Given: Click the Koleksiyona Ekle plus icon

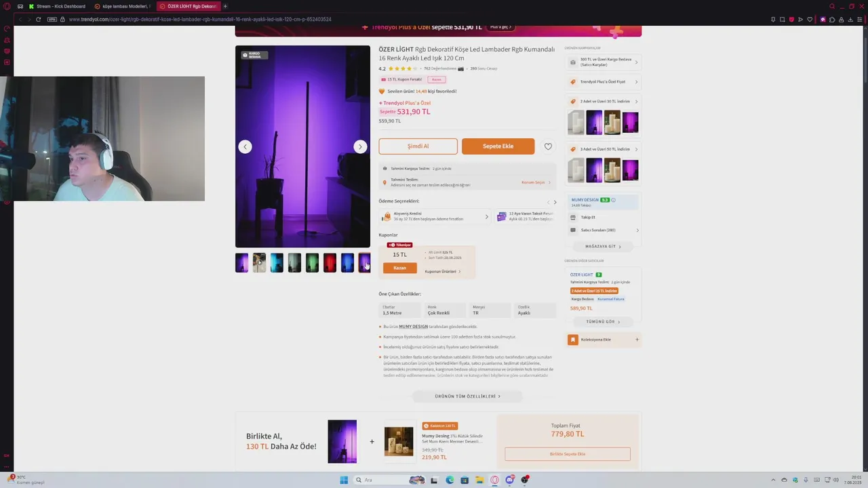Looking at the screenshot, I should pyautogui.click(x=637, y=340).
